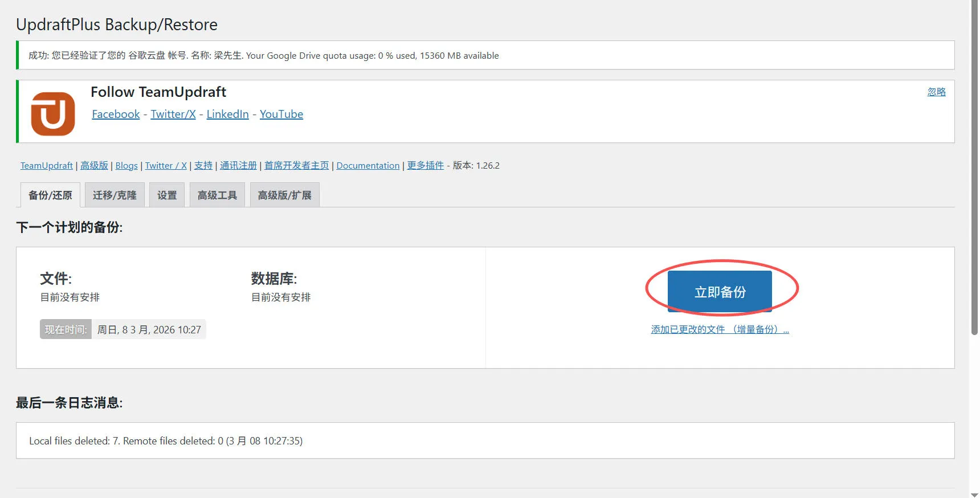This screenshot has width=980, height=498.
Task: Dismiss notice with the 忽略 link
Action: point(936,92)
